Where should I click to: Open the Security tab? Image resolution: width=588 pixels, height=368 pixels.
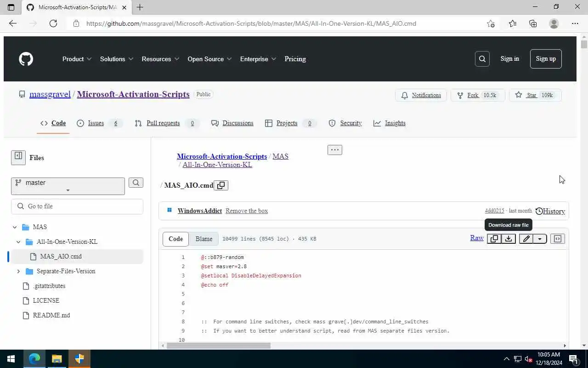click(345, 123)
